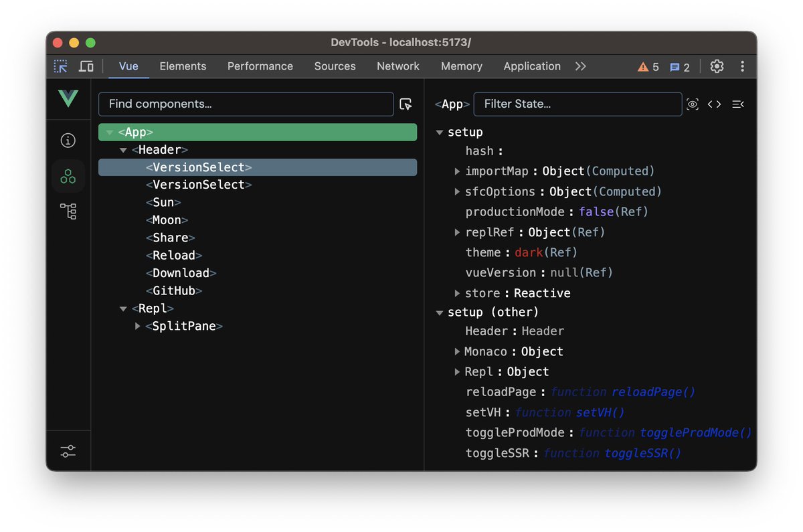
Task: Expand the SplitPane component node
Action: tap(137, 326)
